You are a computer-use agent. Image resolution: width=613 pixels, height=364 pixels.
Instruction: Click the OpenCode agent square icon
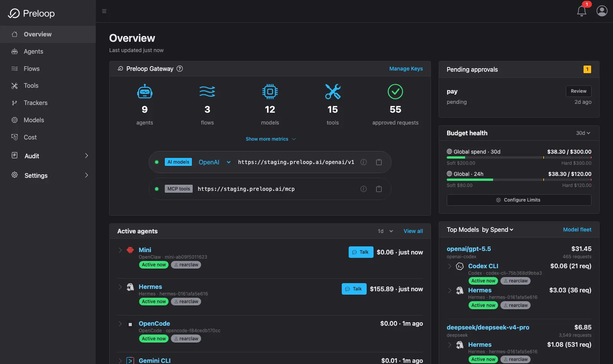tap(130, 324)
